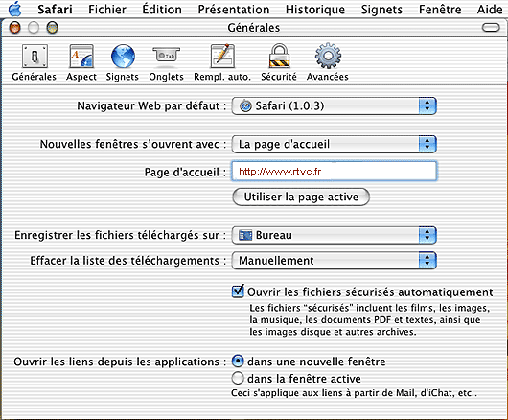This screenshot has height=420, width=508.
Task: Open the Historique menu
Action: pyautogui.click(x=315, y=10)
